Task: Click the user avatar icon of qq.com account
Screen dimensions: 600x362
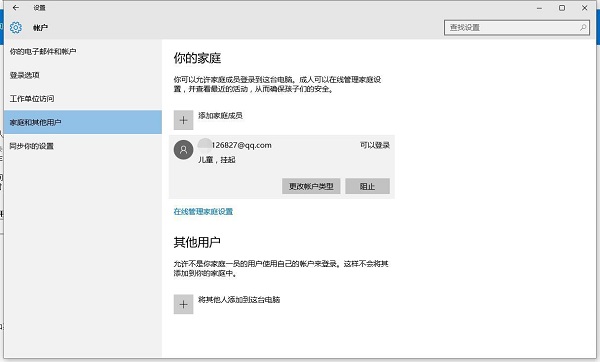Action: 183,150
